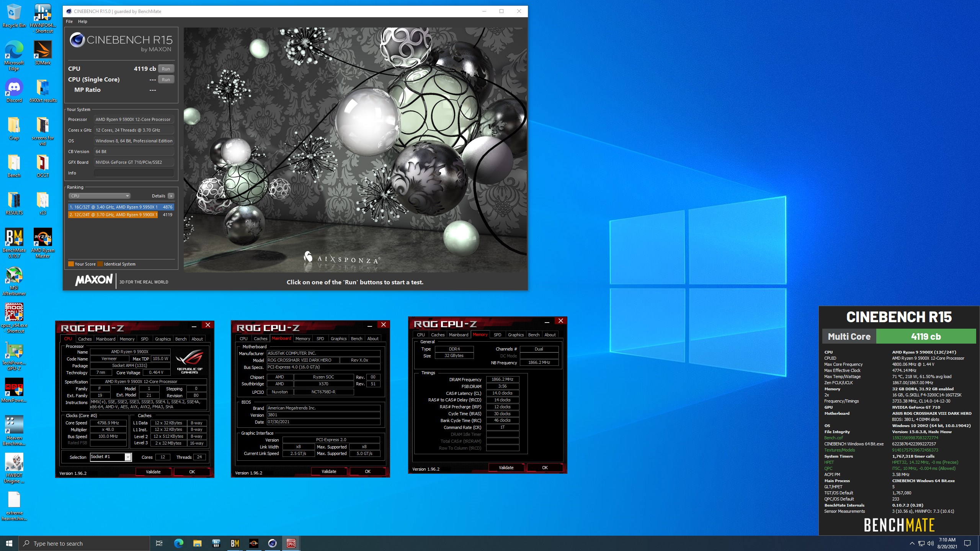
Task: Open the 6900xt results folder
Action: click(43, 90)
